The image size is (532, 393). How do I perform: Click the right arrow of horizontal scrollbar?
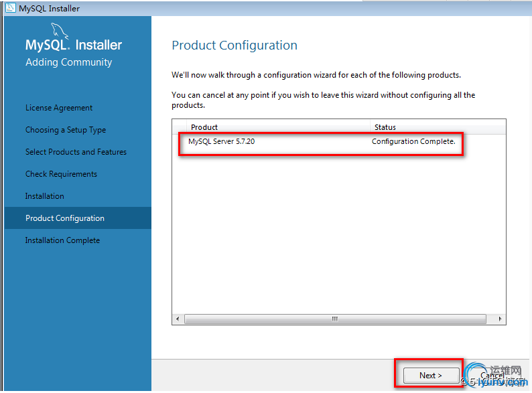click(x=501, y=319)
